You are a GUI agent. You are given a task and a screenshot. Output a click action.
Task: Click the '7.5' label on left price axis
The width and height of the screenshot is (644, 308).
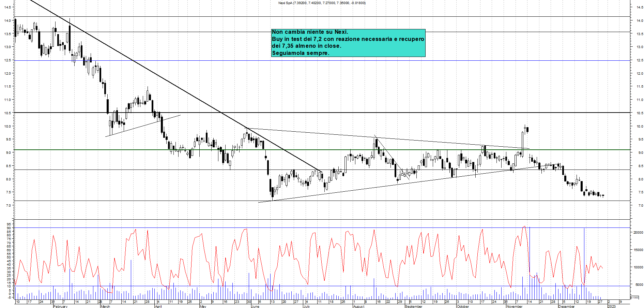[x=8, y=192]
